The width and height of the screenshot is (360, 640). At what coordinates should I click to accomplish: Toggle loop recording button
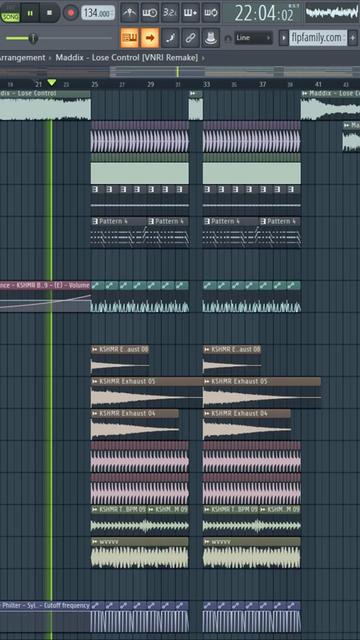point(211,13)
